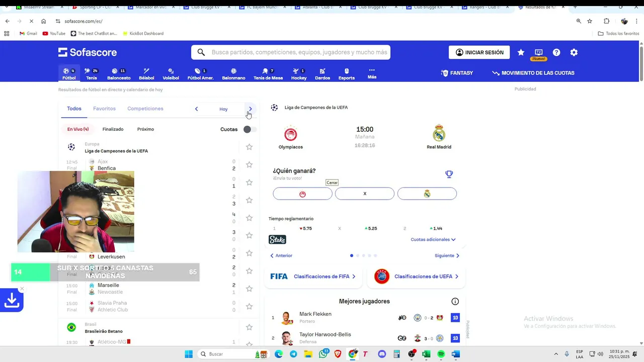Open the Baloncesto sport category
This screenshot has height=362, width=644.
[x=119, y=74]
